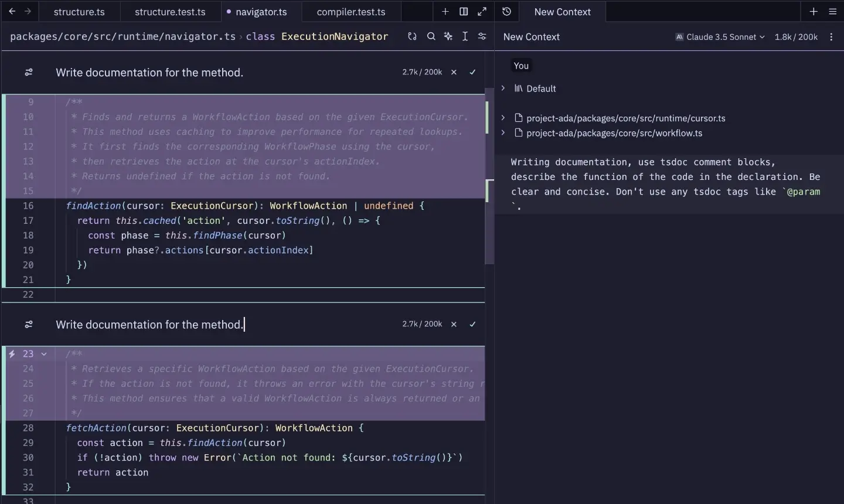Confirm the first documentation suggestion with its checkmark
Viewport: 844px width, 504px height.
[x=472, y=72]
